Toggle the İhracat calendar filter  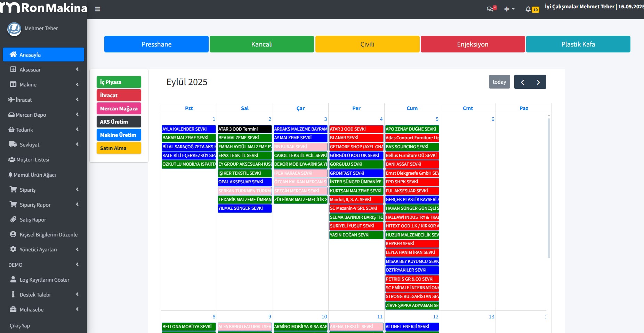(x=119, y=95)
